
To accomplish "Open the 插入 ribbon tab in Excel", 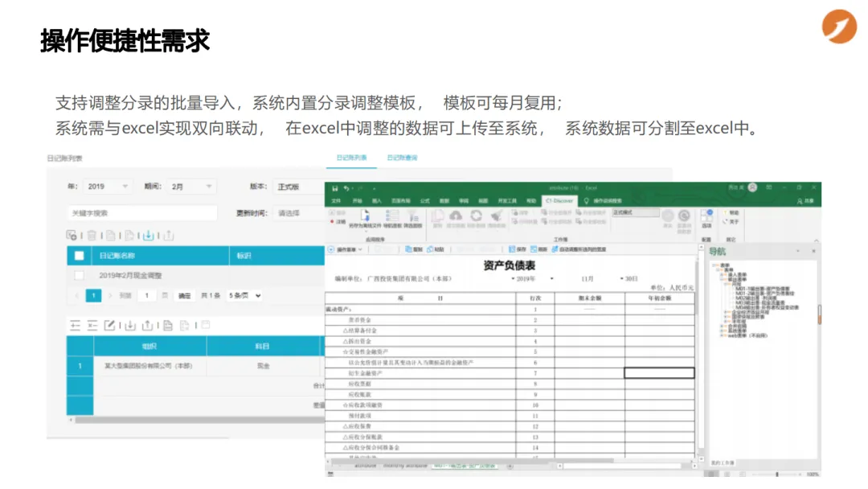I will click(x=377, y=201).
